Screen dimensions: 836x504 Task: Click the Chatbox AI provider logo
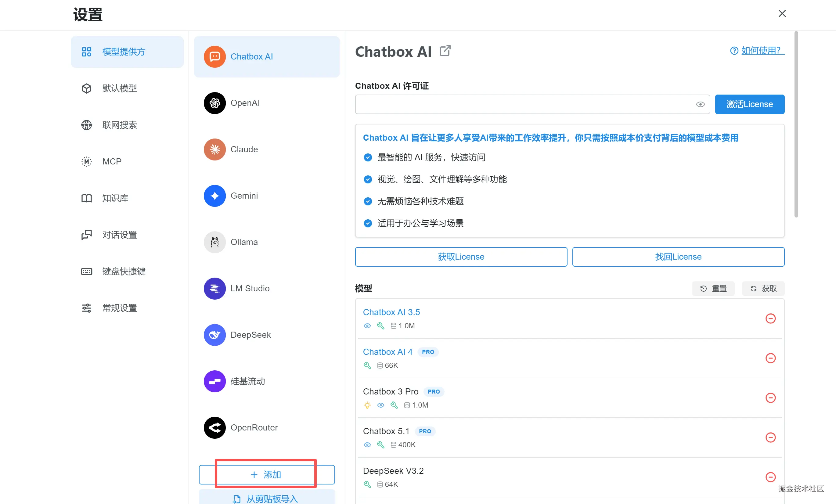(x=215, y=57)
